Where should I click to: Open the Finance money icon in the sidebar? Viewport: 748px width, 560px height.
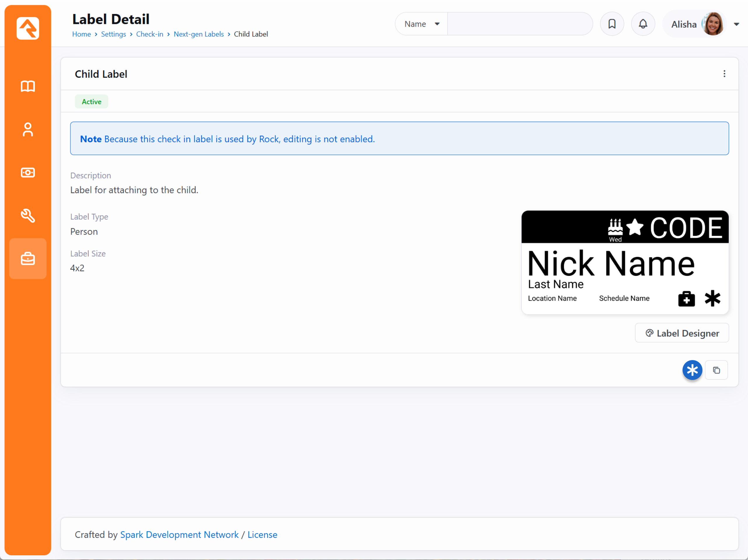(28, 172)
